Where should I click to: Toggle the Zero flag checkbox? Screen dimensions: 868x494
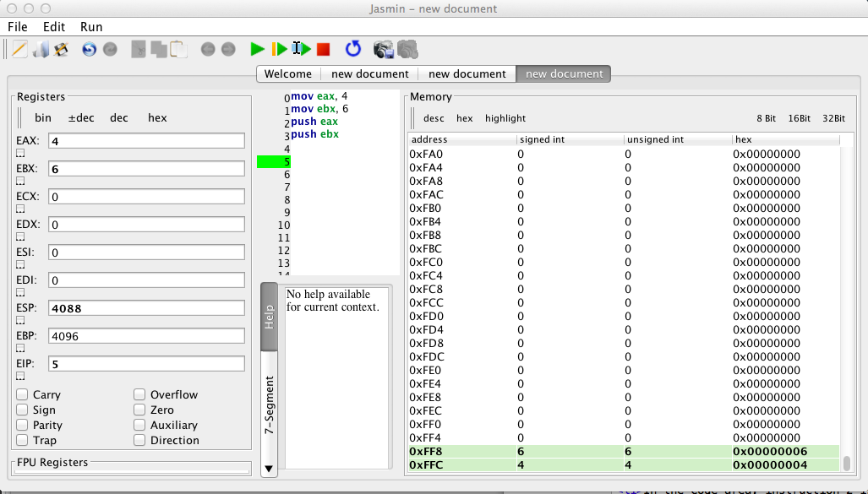[139, 410]
